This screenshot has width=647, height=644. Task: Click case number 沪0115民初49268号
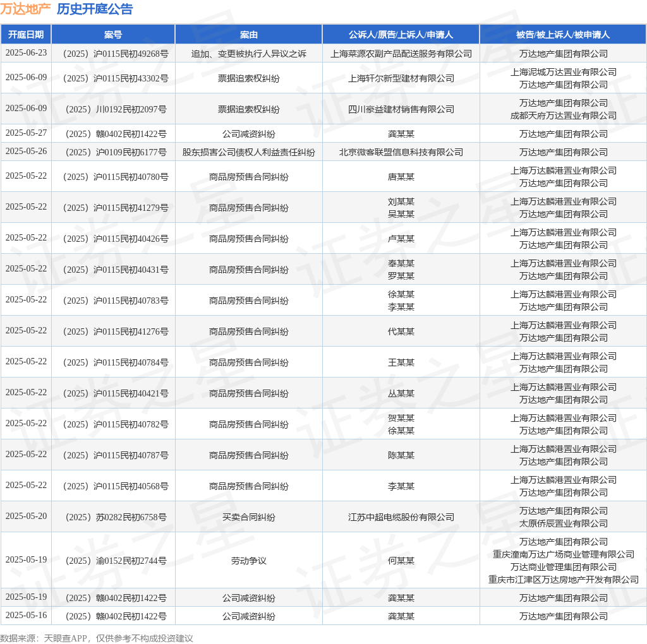pyautogui.click(x=116, y=54)
